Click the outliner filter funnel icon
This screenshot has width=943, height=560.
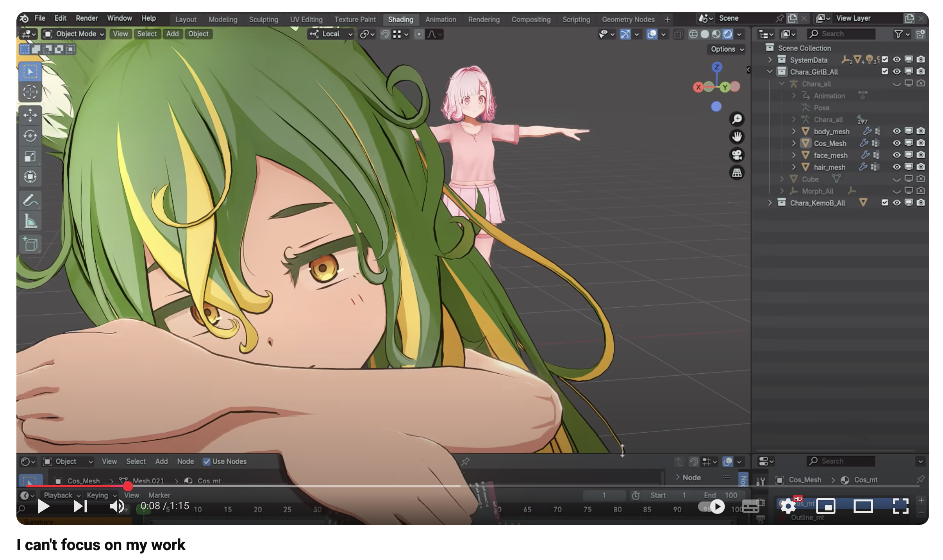(898, 34)
